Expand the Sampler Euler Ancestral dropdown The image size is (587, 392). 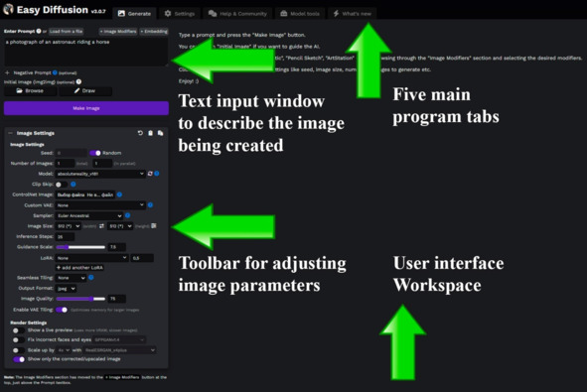(89, 215)
